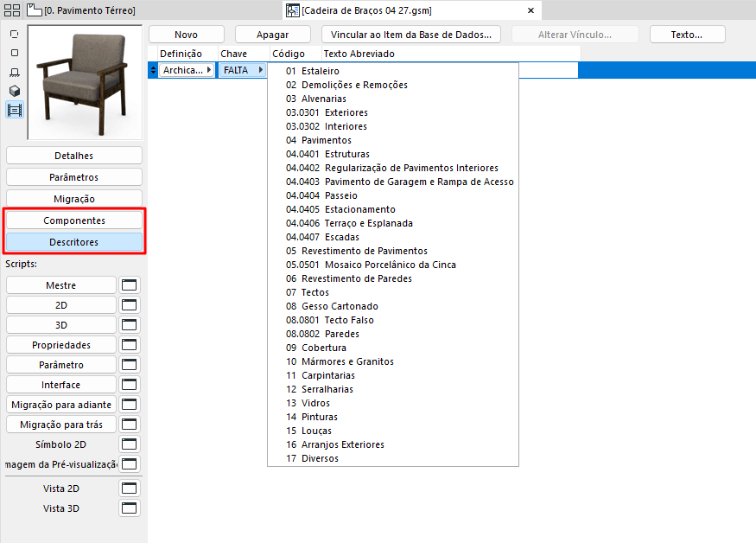Choose 10 Mármores e Granitos
The height and width of the screenshot is (543, 756).
[x=393, y=361]
